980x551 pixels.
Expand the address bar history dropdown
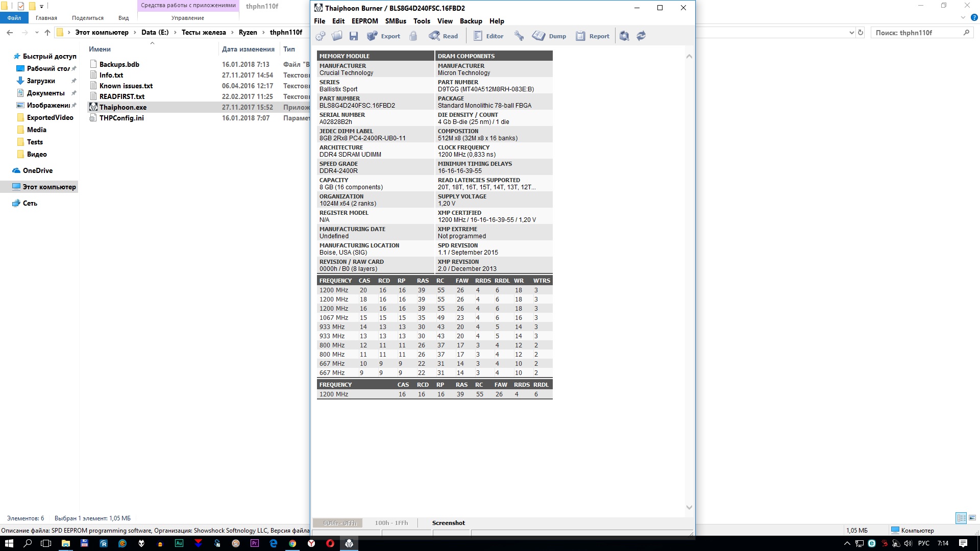point(851,33)
